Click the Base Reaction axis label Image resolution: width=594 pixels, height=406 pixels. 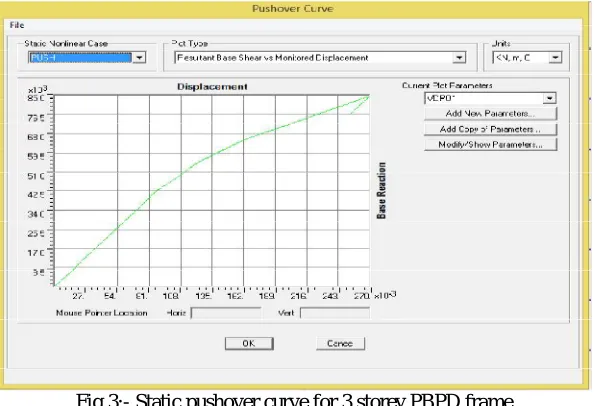point(381,191)
